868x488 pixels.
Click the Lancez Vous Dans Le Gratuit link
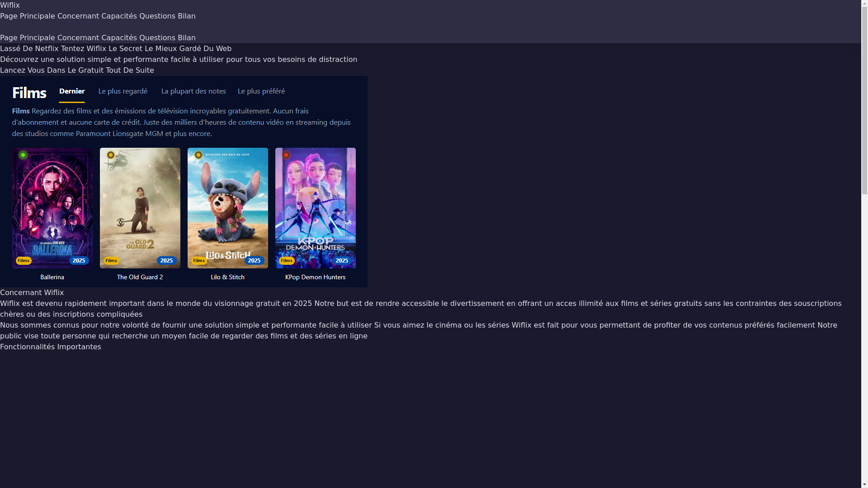click(x=77, y=70)
